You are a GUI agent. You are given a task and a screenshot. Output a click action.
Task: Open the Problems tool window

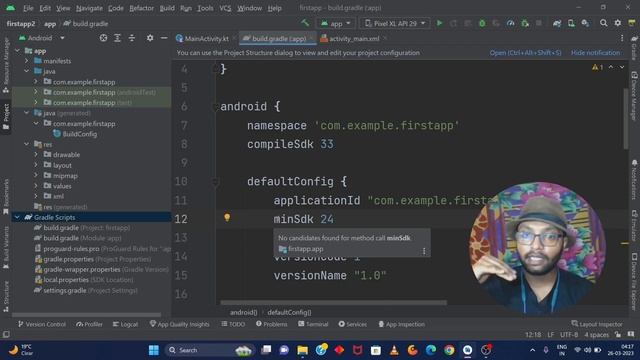pyautogui.click(x=271, y=324)
